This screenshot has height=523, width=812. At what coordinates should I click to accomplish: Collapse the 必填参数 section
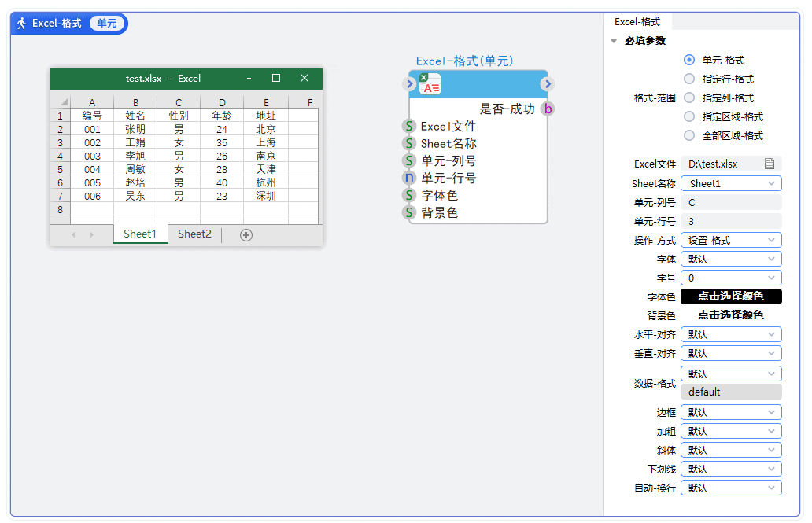coord(615,41)
